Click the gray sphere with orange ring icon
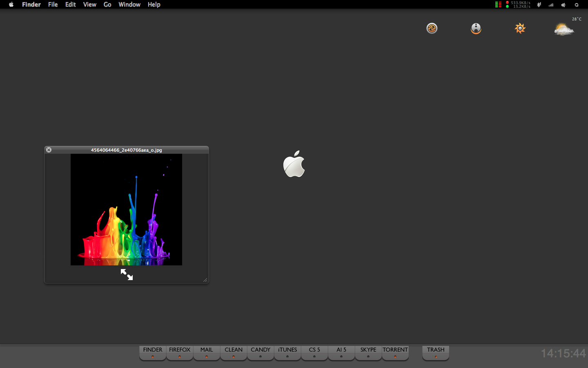The image size is (588, 368). pyautogui.click(x=476, y=28)
